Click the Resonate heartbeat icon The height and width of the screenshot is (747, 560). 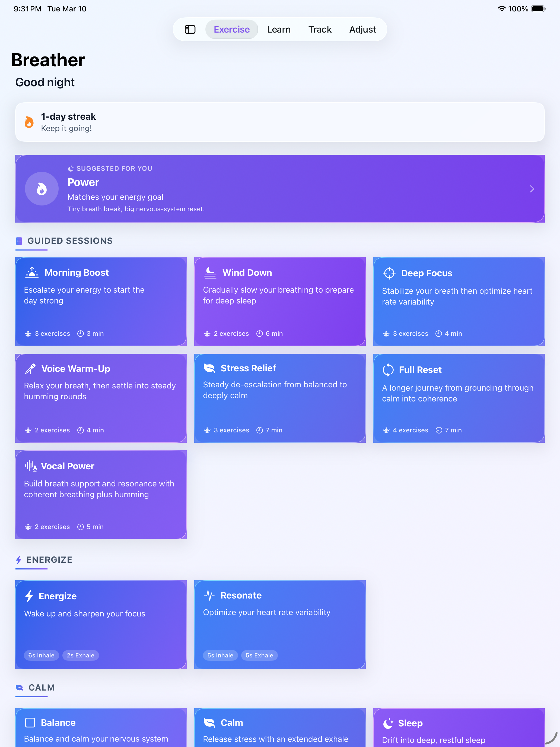click(x=209, y=595)
